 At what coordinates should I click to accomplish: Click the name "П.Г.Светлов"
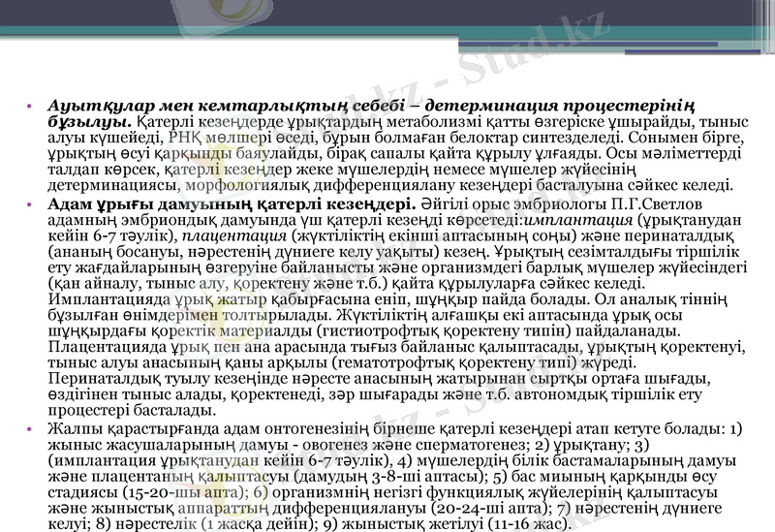pyautogui.click(x=657, y=203)
